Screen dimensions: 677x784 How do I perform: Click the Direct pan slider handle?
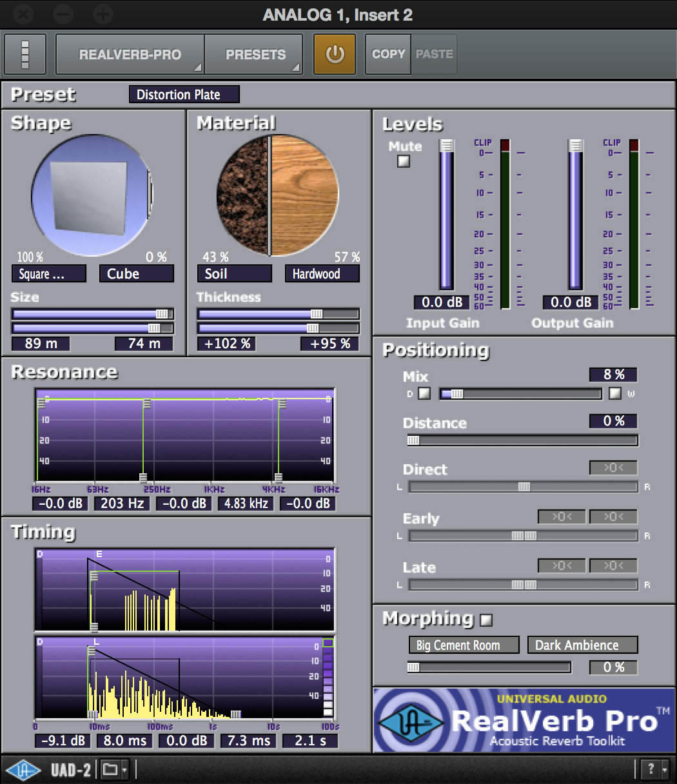pyautogui.click(x=524, y=487)
